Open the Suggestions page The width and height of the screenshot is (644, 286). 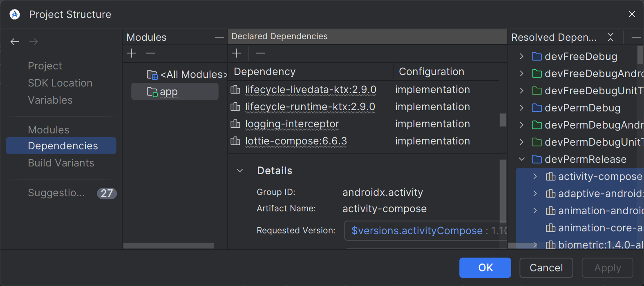click(56, 193)
